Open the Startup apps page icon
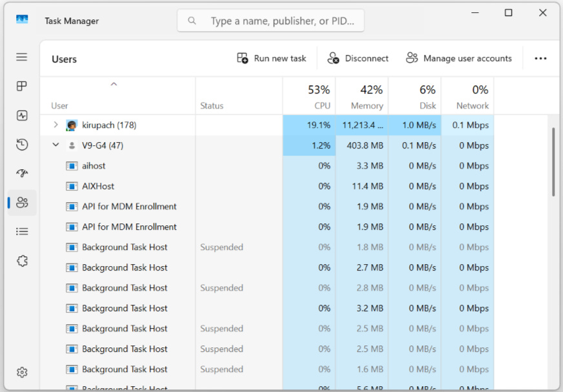The image size is (563, 392). click(22, 173)
